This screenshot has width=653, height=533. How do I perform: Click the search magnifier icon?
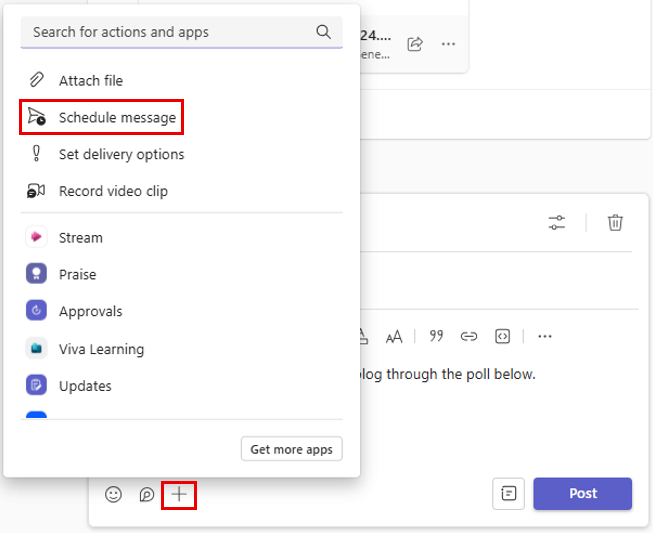pyautogui.click(x=323, y=32)
